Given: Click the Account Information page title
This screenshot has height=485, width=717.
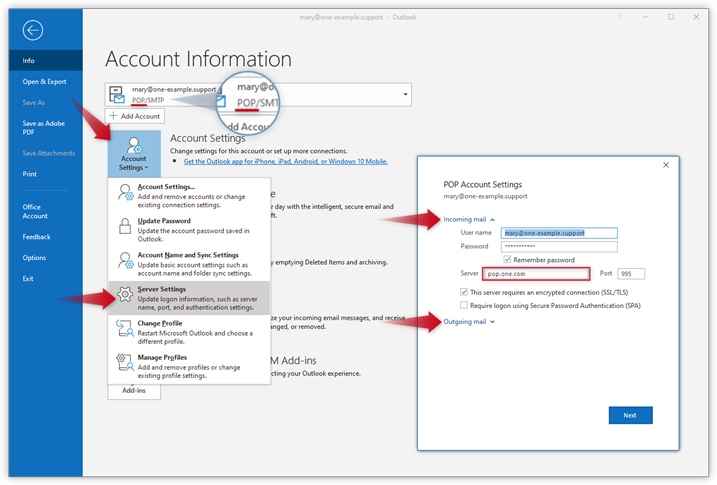Looking at the screenshot, I should (x=198, y=59).
